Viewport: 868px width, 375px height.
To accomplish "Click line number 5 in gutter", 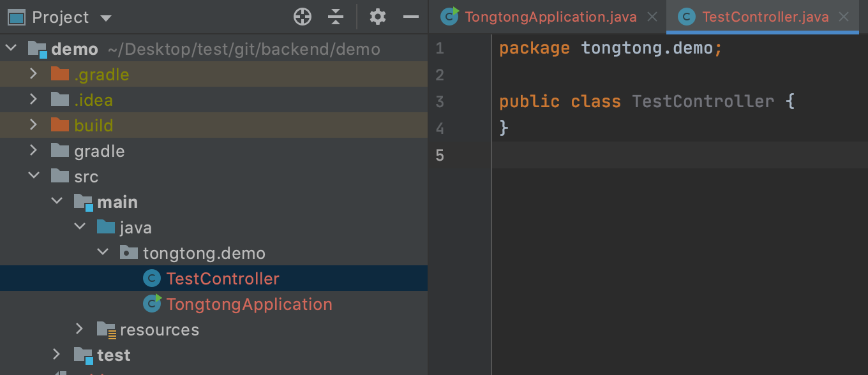I will [x=439, y=156].
